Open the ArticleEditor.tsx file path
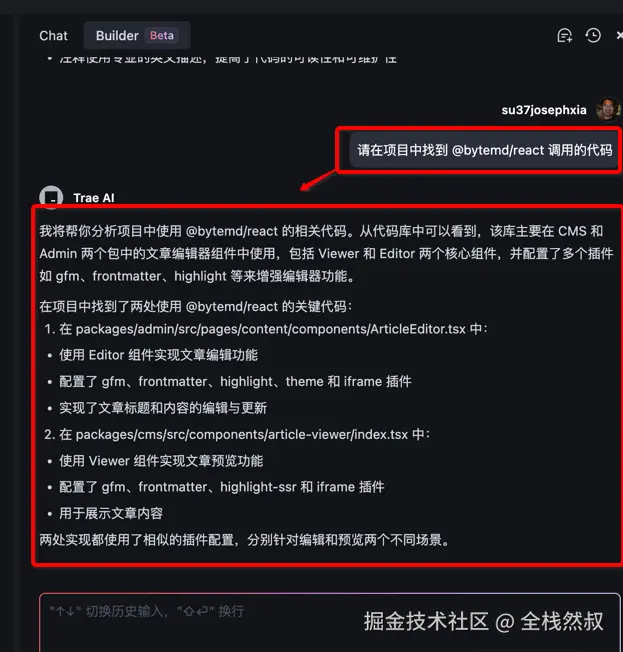This screenshot has width=623, height=652. pyautogui.click(x=271, y=329)
